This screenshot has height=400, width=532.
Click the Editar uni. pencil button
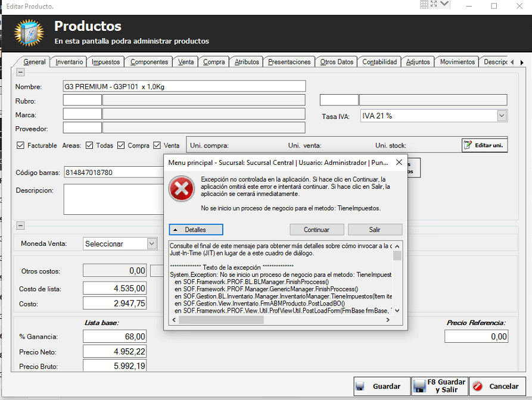[484, 145]
